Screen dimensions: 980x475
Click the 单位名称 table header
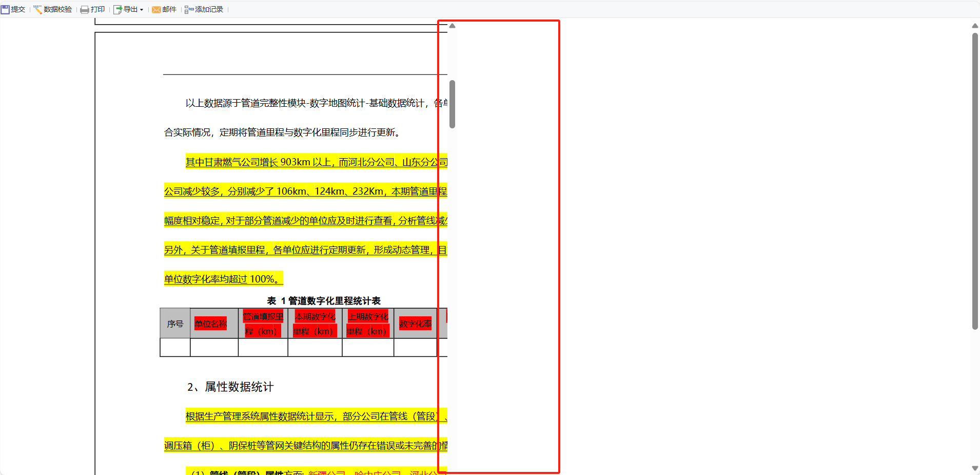214,324
